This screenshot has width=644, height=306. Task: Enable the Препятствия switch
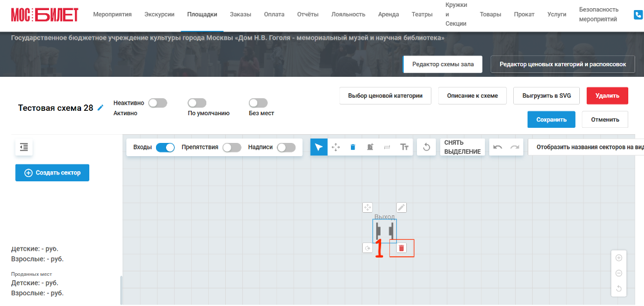coord(231,147)
